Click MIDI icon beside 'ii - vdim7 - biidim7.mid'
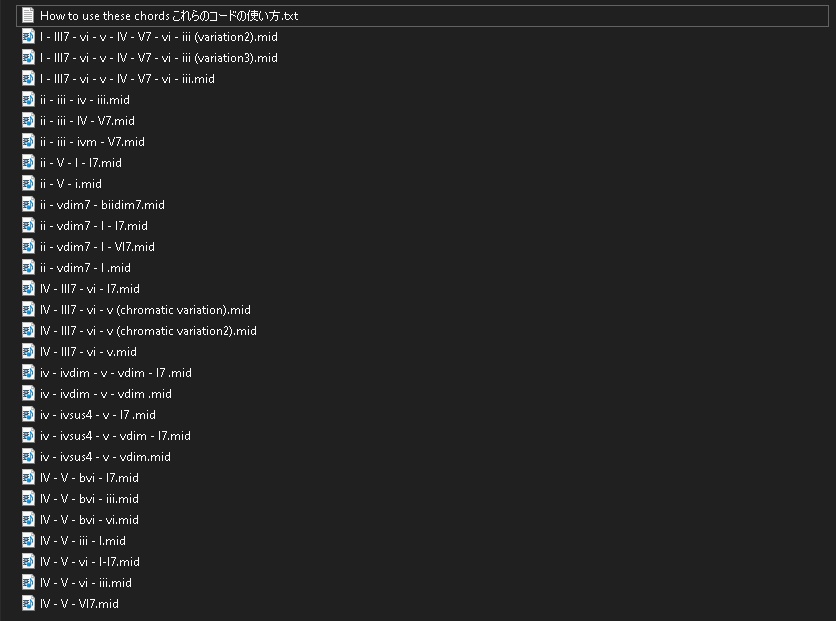 tap(28, 205)
